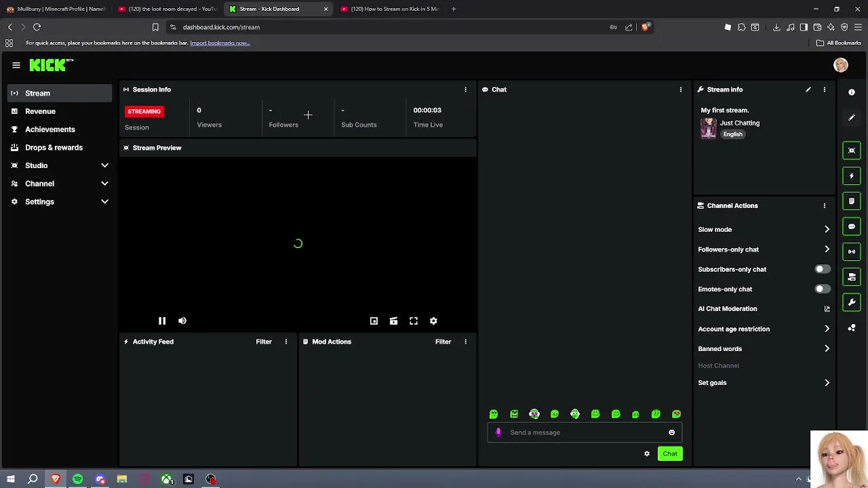868x488 pixels.
Task: Enable Emotes-only chat switch
Action: [822, 289]
